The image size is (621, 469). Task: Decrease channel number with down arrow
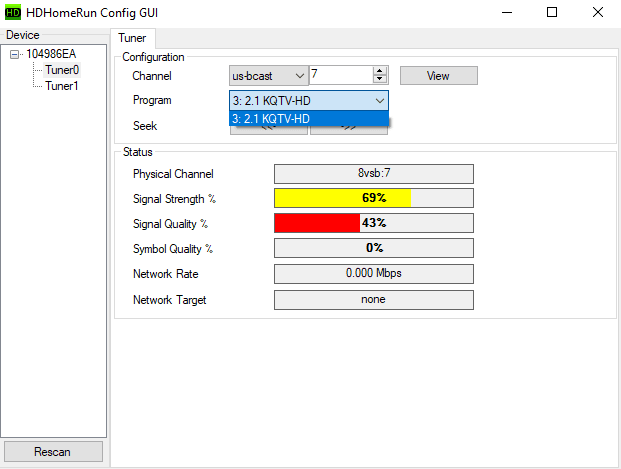coord(380,79)
